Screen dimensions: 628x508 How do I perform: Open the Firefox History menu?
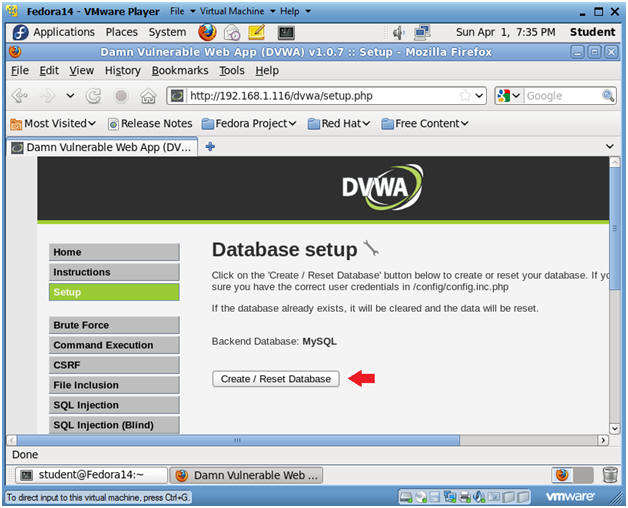click(x=123, y=71)
